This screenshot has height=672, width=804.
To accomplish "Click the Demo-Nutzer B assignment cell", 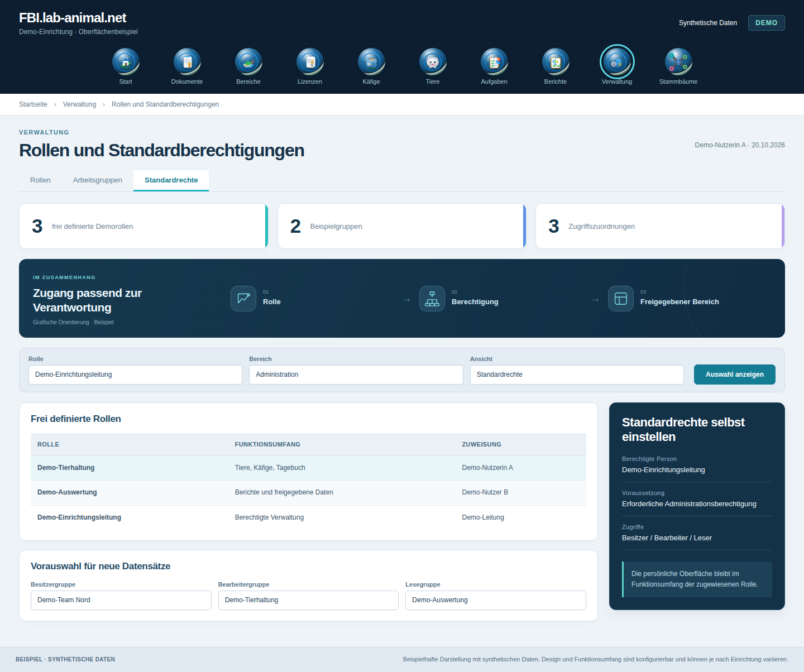I will click(x=485, y=492).
